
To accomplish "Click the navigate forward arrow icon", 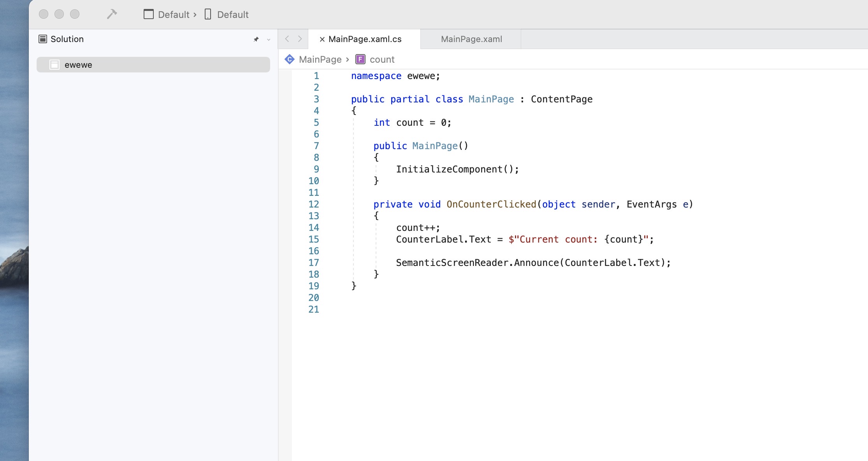I will tap(299, 39).
